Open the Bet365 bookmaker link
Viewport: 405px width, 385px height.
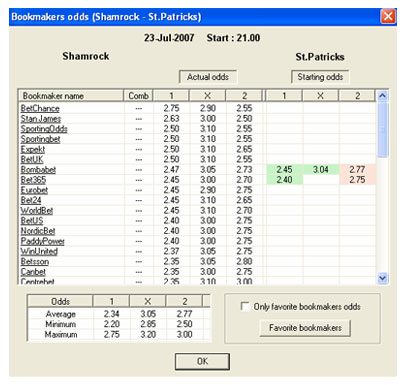33,180
